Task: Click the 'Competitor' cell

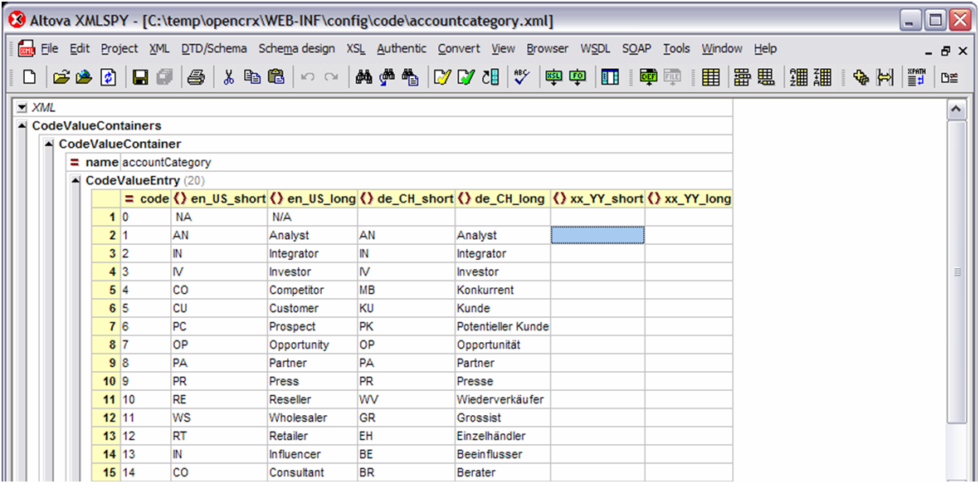Action: [x=312, y=290]
